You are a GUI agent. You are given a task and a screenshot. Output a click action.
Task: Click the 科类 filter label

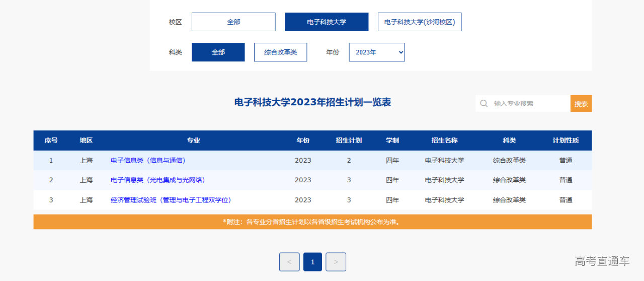click(175, 52)
